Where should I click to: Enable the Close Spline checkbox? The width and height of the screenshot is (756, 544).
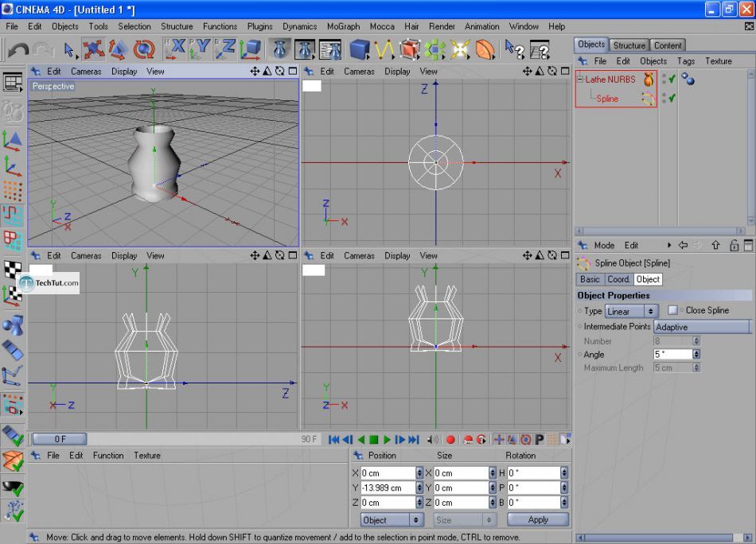(673, 310)
